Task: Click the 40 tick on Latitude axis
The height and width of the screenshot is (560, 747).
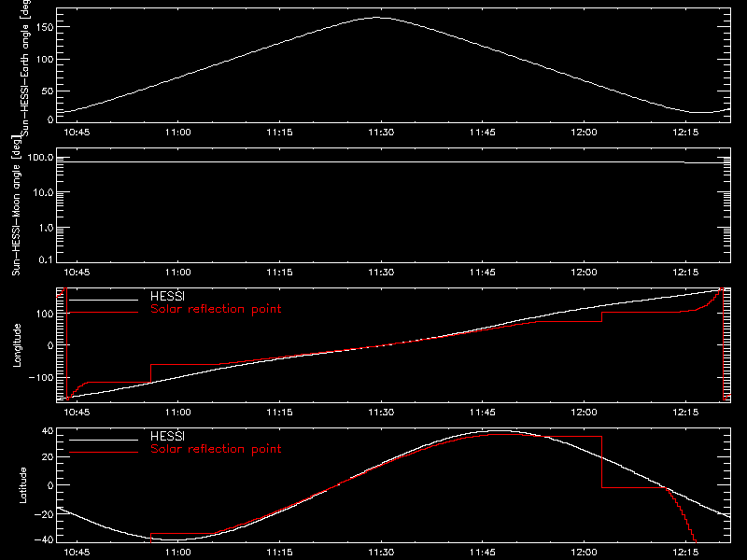Action: click(49, 431)
